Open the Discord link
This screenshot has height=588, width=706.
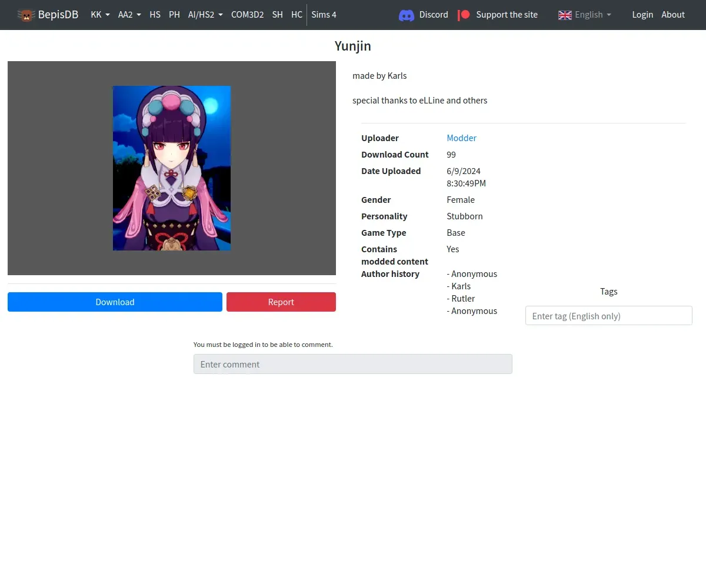coord(424,15)
